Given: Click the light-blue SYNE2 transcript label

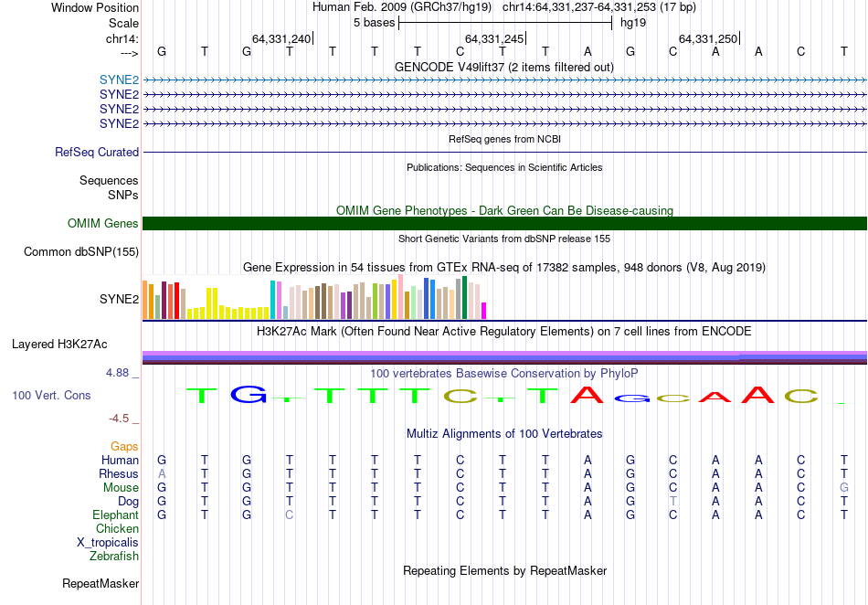Looking at the screenshot, I should pyautogui.click(x=119, y=80).
